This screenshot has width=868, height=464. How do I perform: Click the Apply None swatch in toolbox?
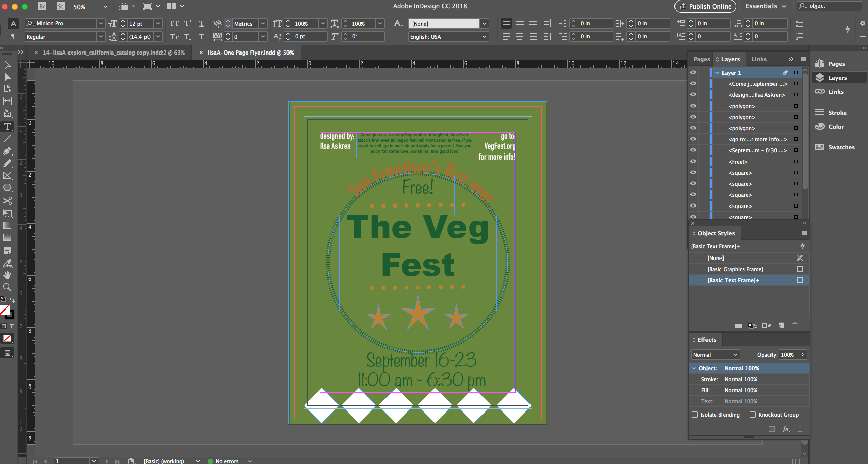click(7, 338)
